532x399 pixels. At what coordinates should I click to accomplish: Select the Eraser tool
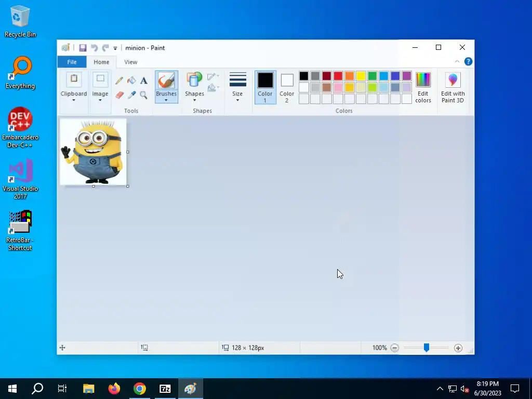(119, 95)
